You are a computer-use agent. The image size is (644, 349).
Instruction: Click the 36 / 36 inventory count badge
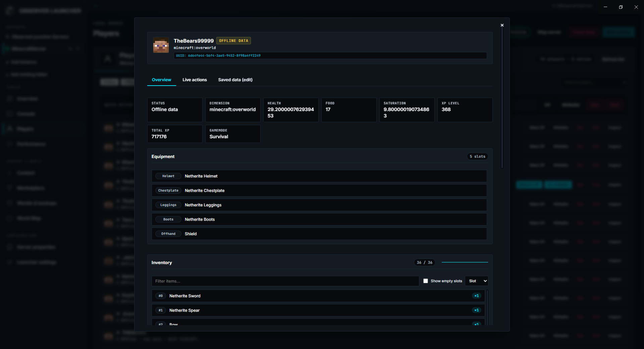point(425,263)
